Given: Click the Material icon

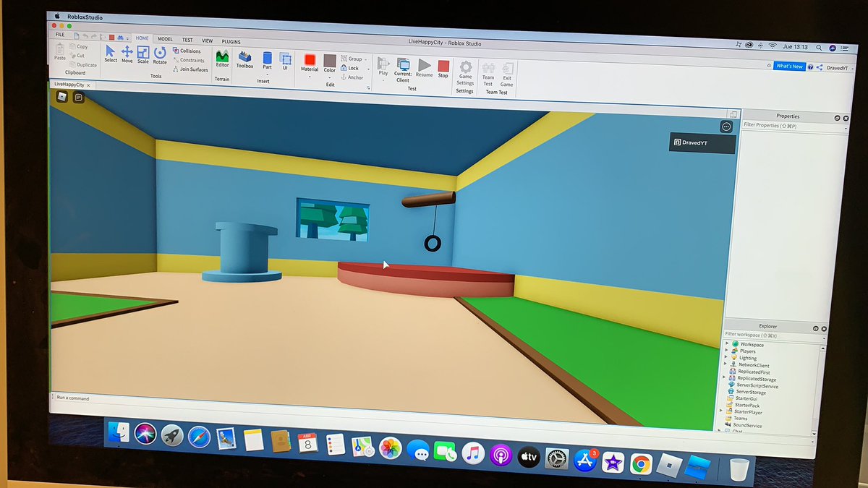Looking at the screenshot, I should 310,59.
